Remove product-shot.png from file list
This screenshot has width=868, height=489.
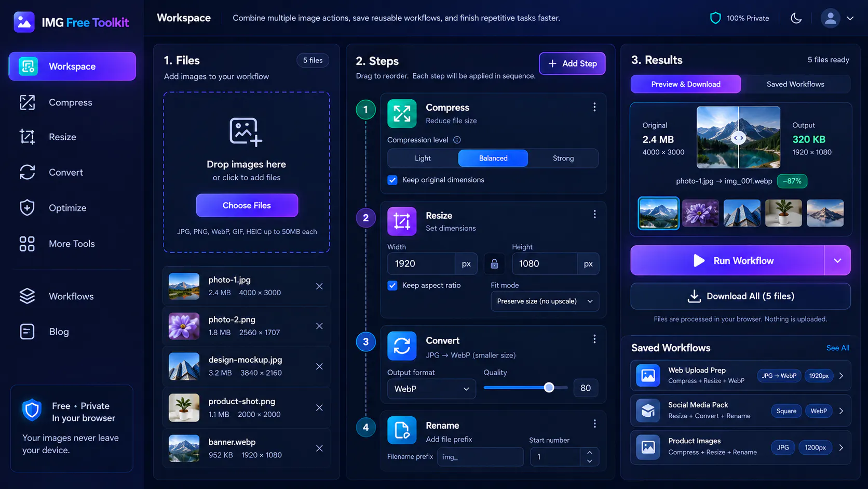[x=319, y=408]
